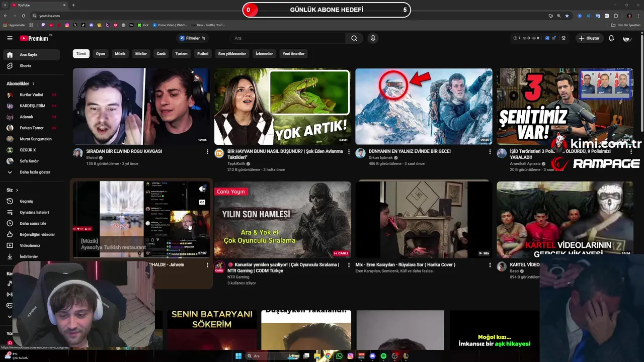Open the YouTube hamburger guide menu
This screenshot has width=644, height=362.
(x=10, y=38)
